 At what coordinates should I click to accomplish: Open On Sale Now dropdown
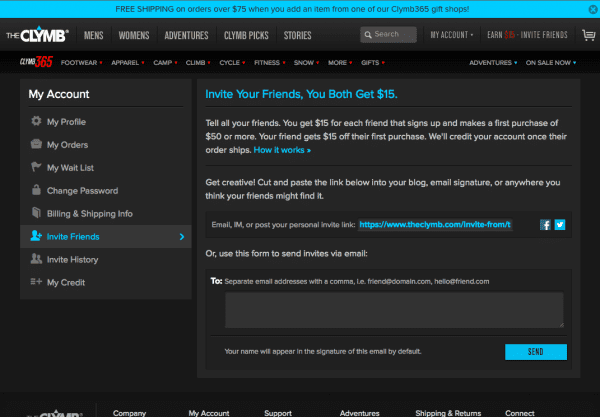[551, 62]
